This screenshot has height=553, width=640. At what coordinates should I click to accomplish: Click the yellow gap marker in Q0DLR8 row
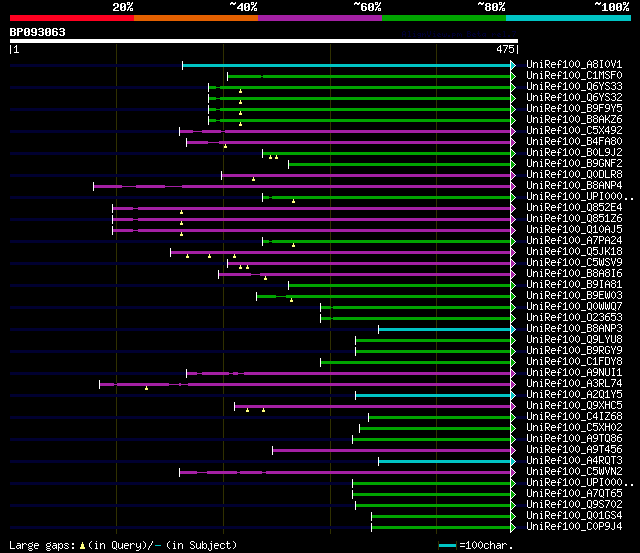tap(253, 179)
